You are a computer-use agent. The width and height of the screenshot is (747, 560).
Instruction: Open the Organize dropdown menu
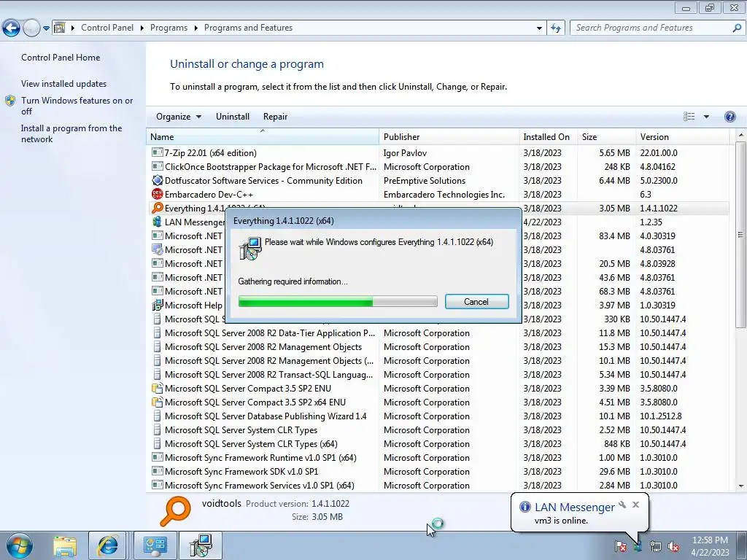[x=179, y=117]
